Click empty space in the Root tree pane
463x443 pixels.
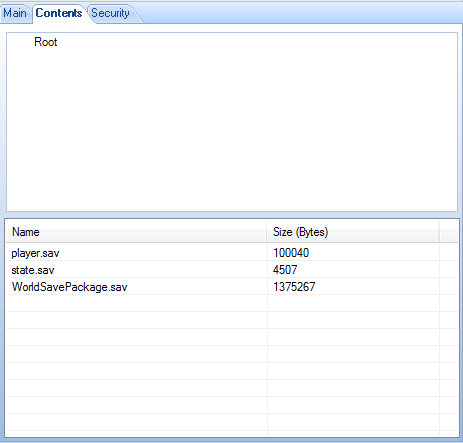coord(232,133)
